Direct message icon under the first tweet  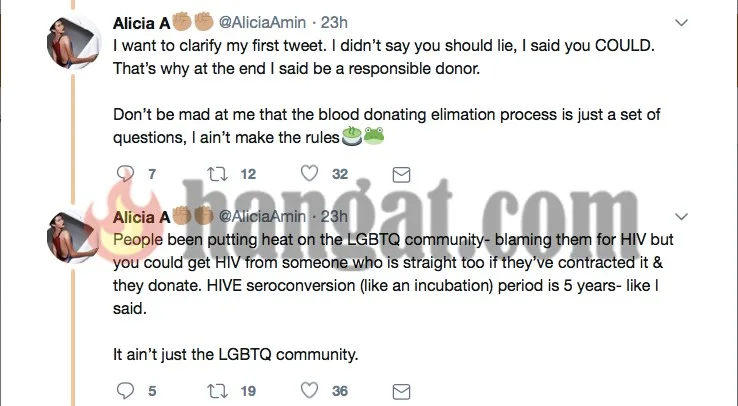[401, 174]
